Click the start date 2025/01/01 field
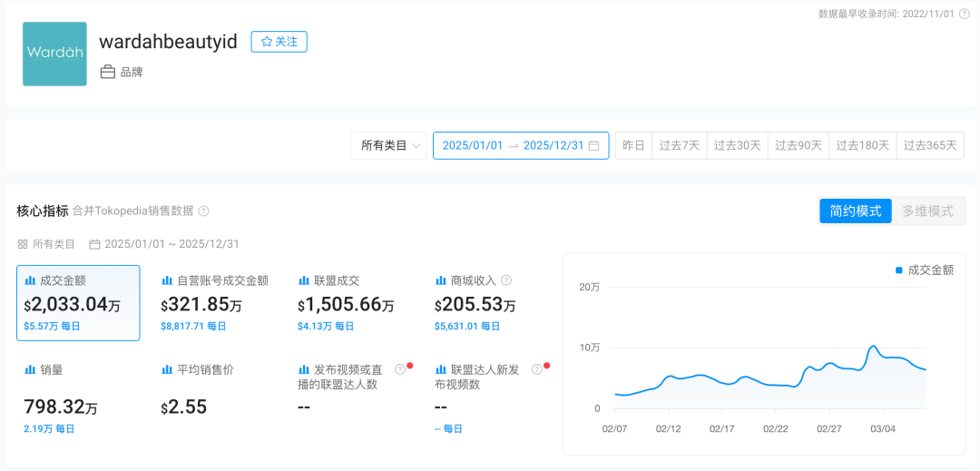Viewport: 980px width, 471px height. [473, 145]
